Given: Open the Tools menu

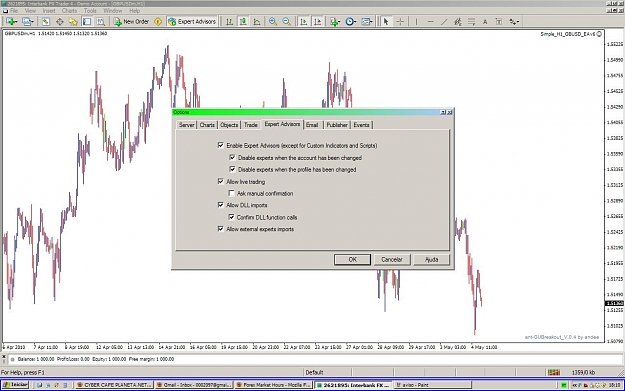Looking at the screenshot, I should click(x=90, y=11).
